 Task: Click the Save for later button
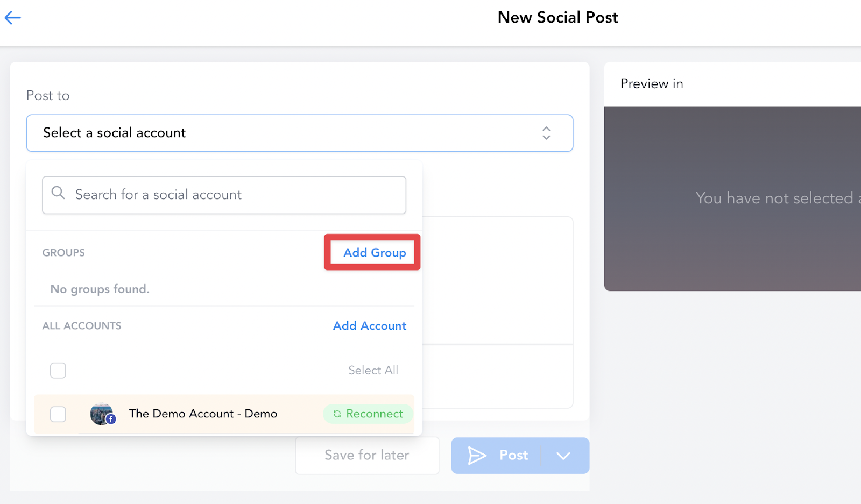point(367,456)
